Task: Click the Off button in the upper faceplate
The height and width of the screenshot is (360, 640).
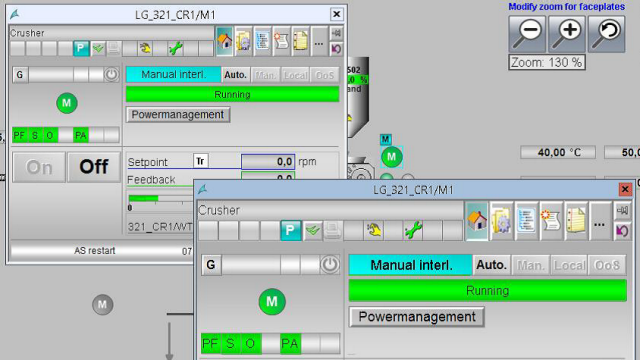Action: tap(94, 167)
